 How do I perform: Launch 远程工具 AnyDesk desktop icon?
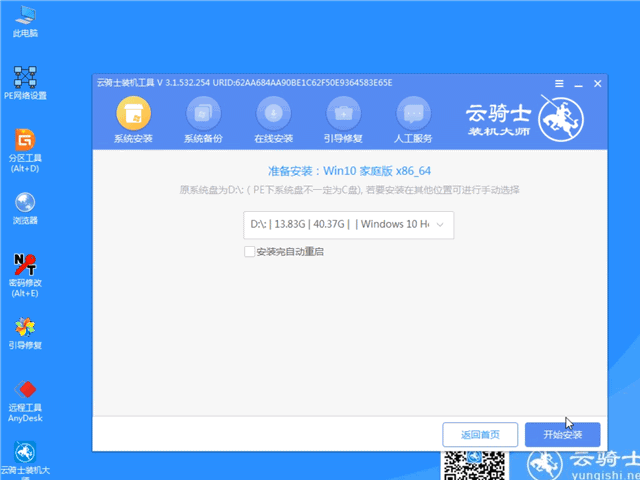tap(25, 402)
